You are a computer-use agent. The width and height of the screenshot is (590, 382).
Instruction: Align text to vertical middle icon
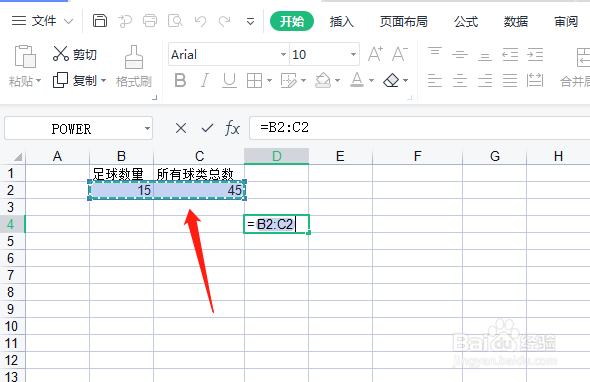(x=460, y=55)
